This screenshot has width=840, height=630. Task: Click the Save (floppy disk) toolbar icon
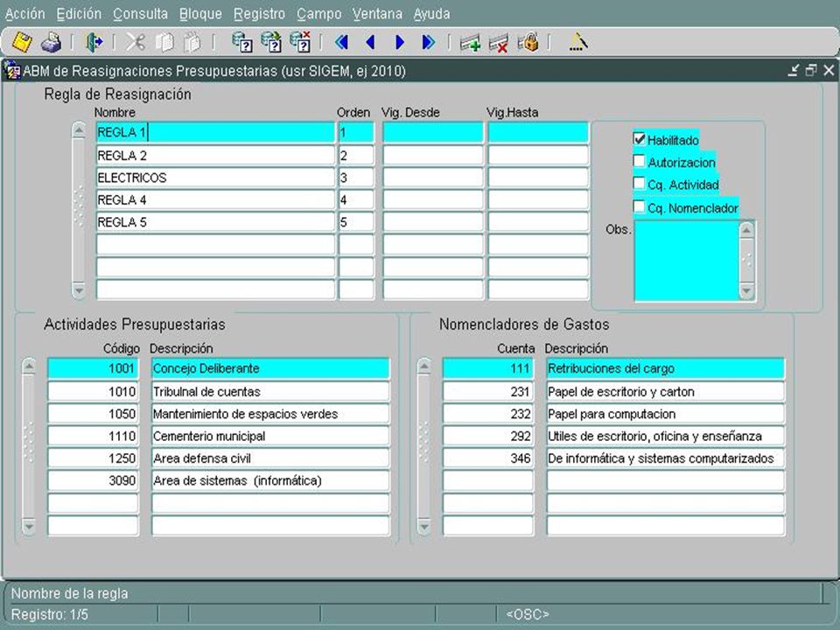pos(22,42)
